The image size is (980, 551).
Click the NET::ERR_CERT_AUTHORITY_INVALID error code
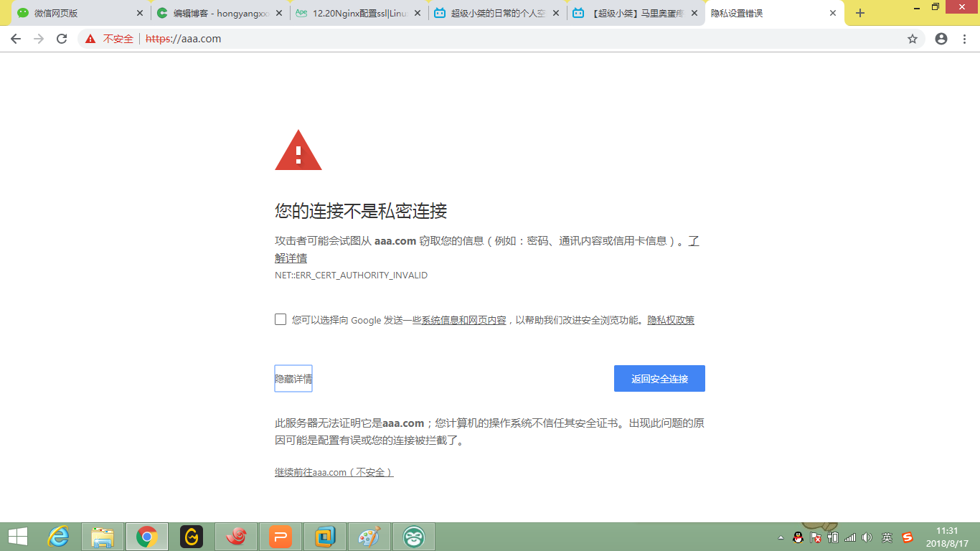(351, 275)
